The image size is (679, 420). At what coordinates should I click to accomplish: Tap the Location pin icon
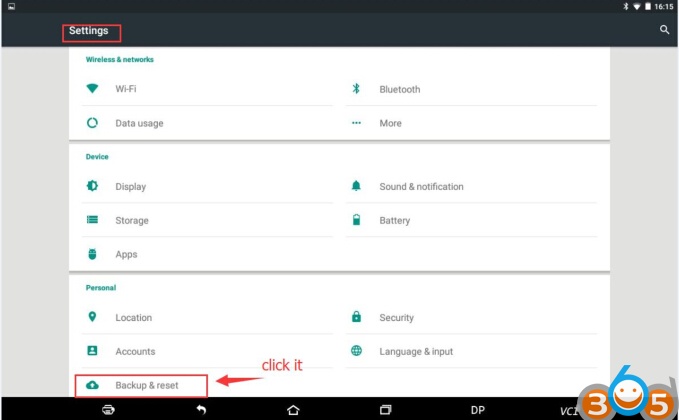pyautogui.click(x=92, y=317)
